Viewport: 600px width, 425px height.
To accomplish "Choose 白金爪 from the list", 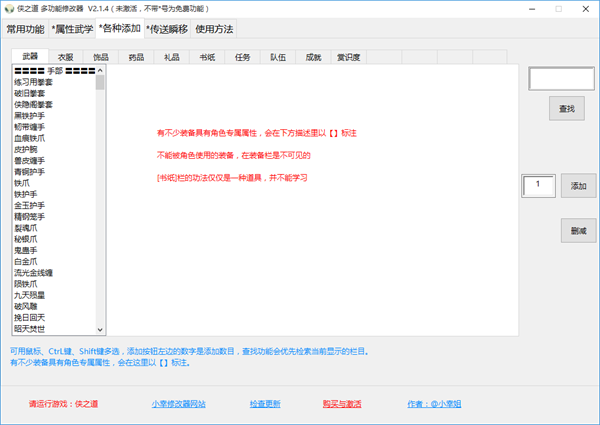I will tap(26, 261).
